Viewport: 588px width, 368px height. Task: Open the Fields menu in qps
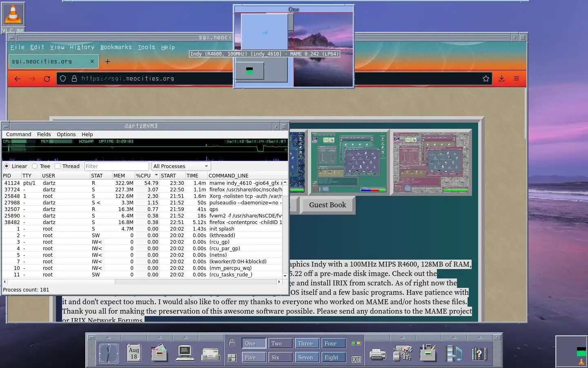(44, 134)
